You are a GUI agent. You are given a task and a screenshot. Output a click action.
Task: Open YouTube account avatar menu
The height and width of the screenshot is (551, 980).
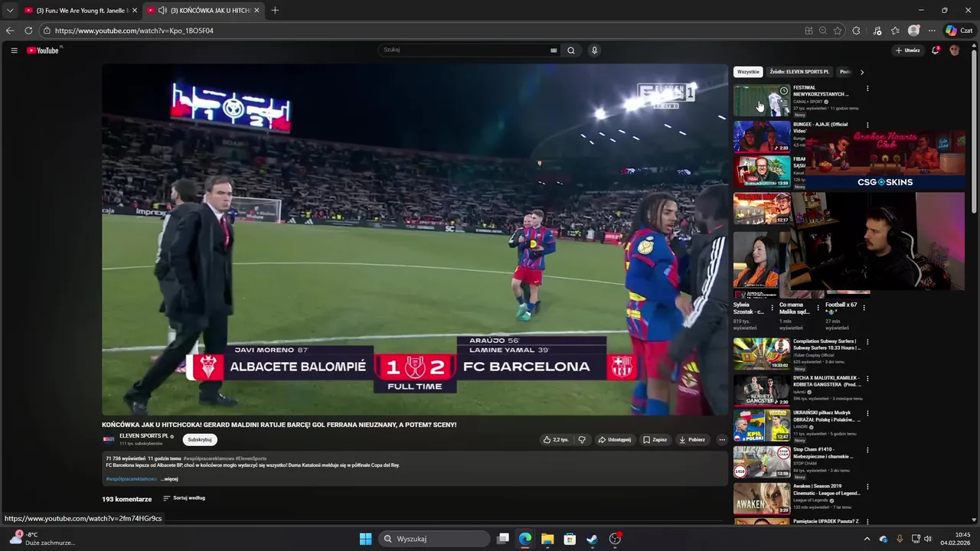tap(954, 51)
